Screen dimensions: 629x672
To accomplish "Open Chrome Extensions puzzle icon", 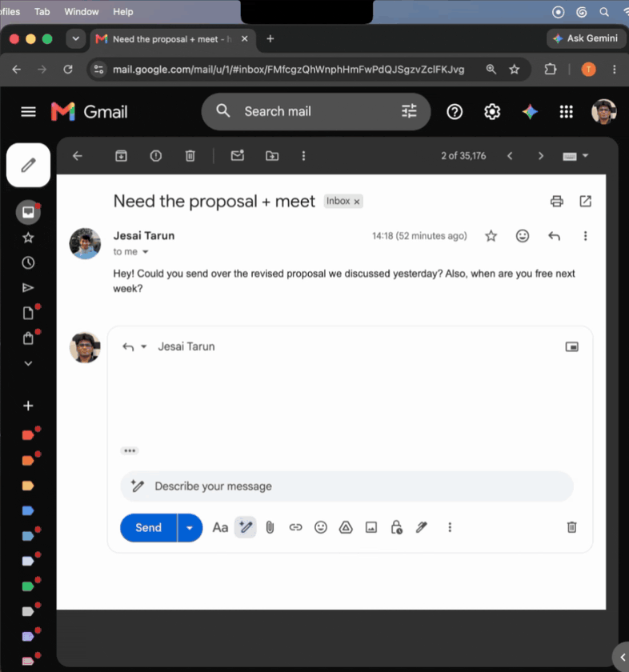I will pyautogui.click(x=550, y=70).
